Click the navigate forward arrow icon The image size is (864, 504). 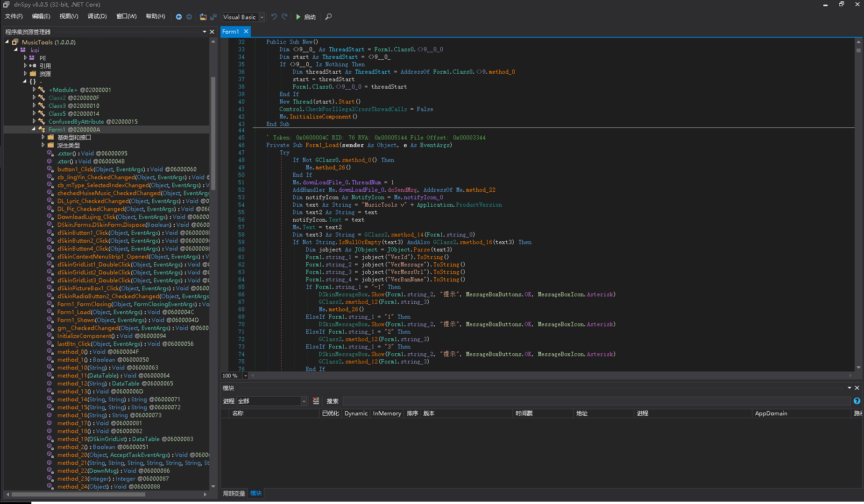point(189,17)
